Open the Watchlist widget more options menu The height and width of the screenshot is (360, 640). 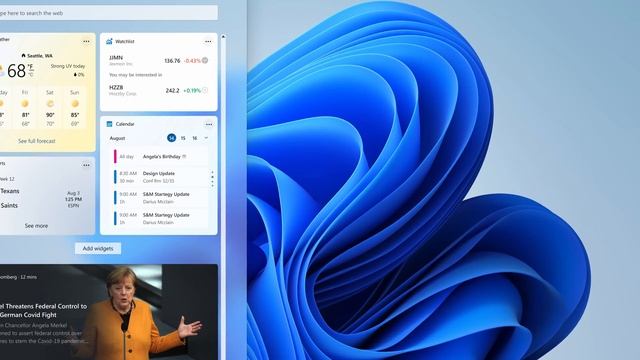tap(208, 42)
